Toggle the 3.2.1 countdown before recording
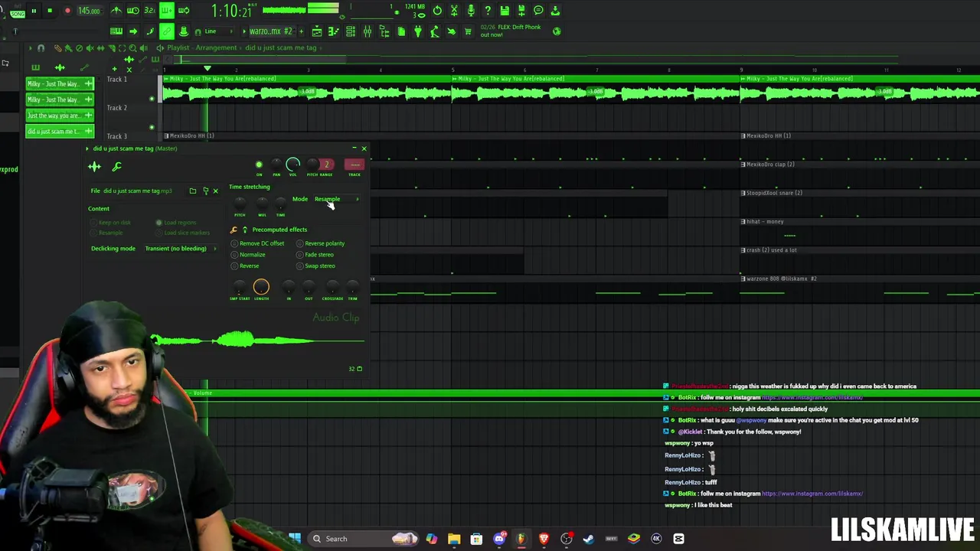 coord(149,11)
